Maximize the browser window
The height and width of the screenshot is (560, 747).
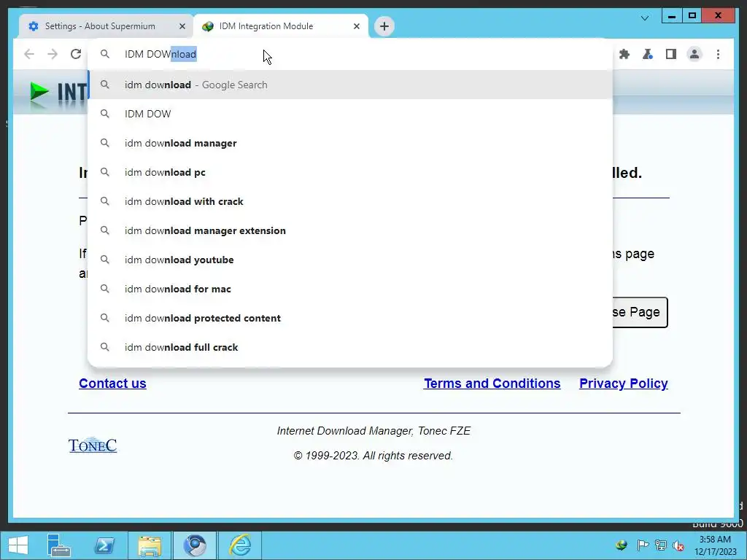(x=692, y=16)
